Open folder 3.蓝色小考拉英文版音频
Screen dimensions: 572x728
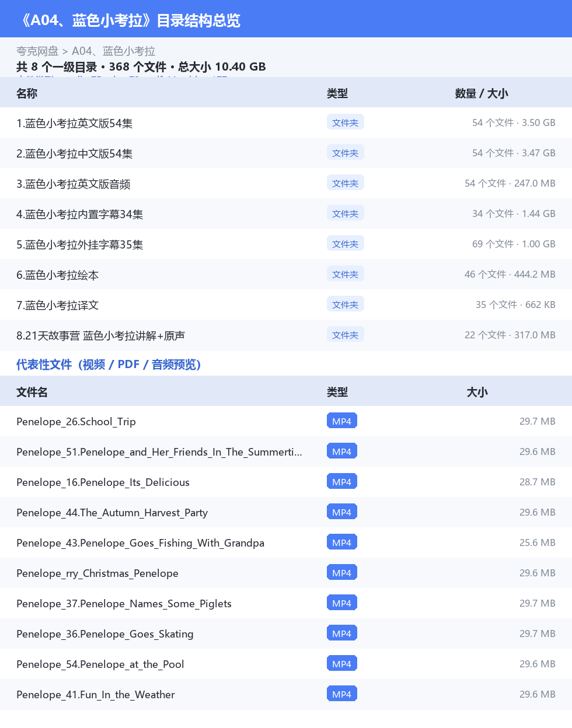coord(73,184)
